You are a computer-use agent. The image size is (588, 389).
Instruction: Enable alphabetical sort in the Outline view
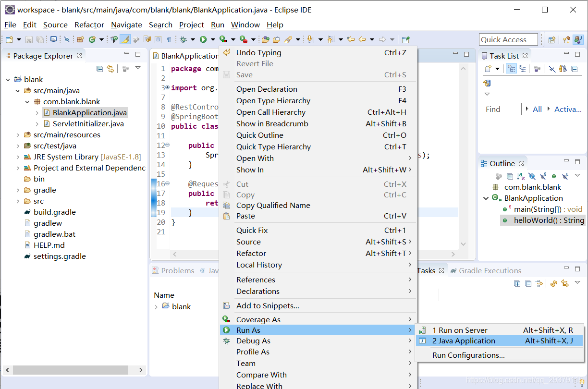(x=521, y=176)
